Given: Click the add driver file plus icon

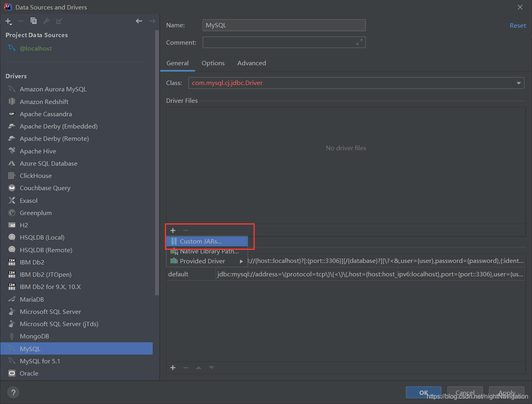Looking at the screenshot, I should click(x=173, y=230).
